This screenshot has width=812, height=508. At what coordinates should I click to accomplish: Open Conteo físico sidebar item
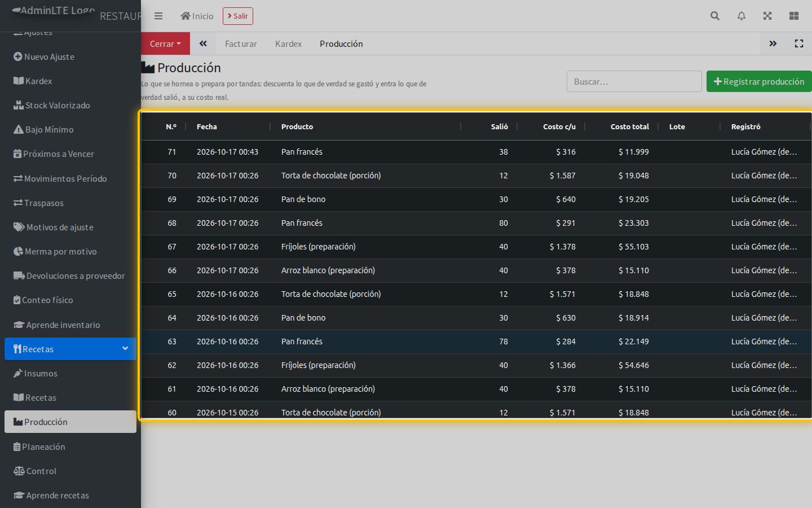70,300
